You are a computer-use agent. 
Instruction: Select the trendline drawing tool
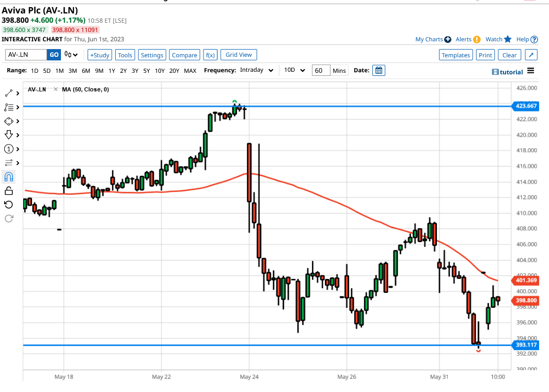[8, 93]
